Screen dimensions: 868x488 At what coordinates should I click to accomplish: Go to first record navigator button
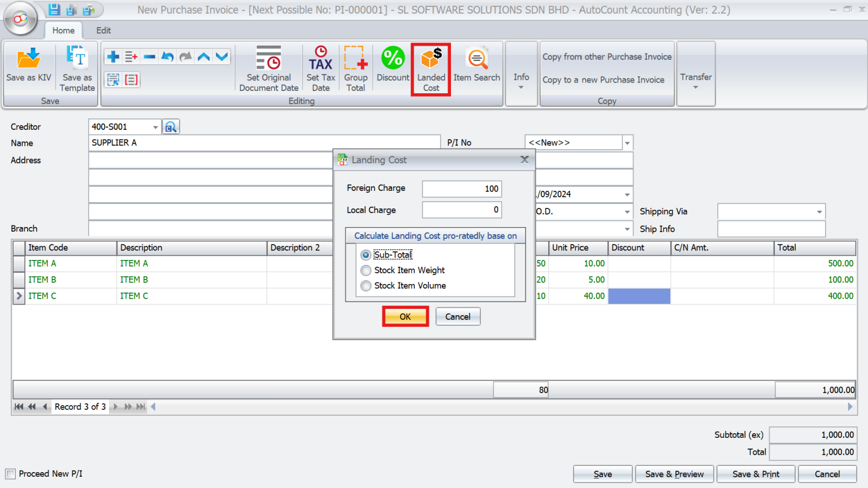(x=19, y=407)
